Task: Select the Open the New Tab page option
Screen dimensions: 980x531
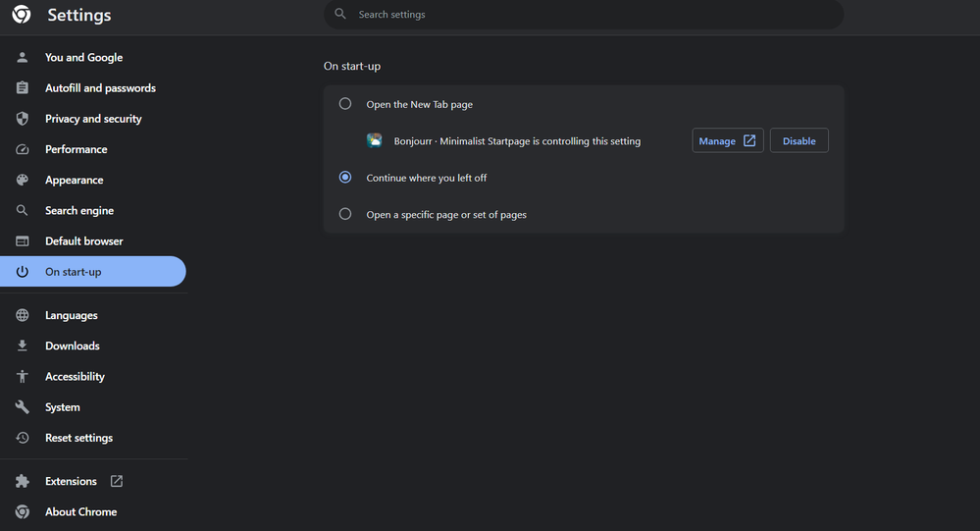Action: 345,104
